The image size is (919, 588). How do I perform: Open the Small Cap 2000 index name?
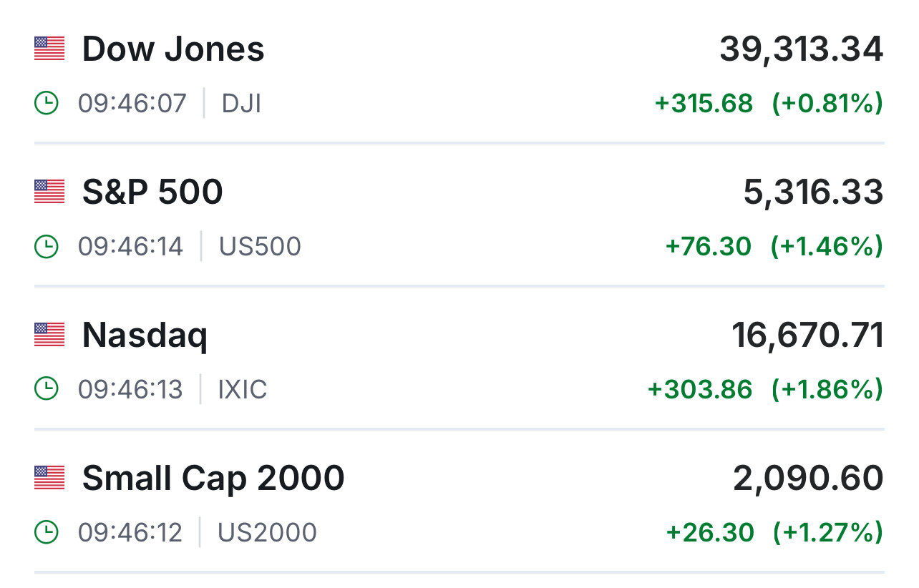click(x=213, y=479)
